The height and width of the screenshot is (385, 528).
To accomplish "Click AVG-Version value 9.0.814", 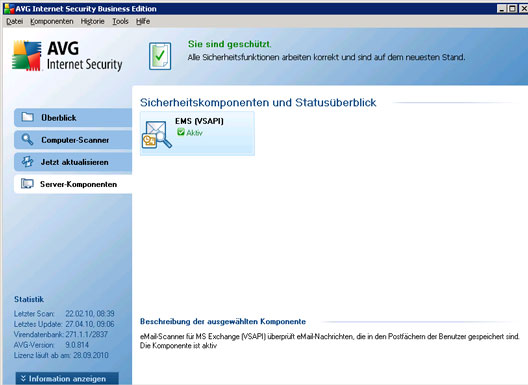I will [x=77, y=345].
